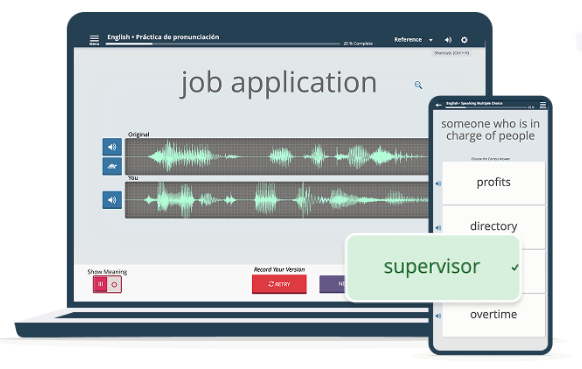Open the phone's hamburger menu
Screen dimensions: 582x369
coord(543,105)
